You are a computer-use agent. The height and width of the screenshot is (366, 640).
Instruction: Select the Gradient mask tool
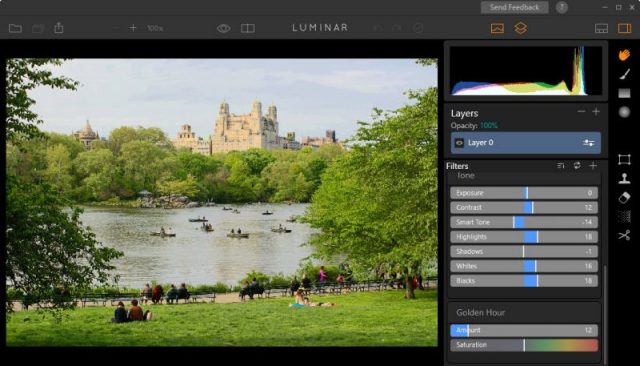click(624, 93)
